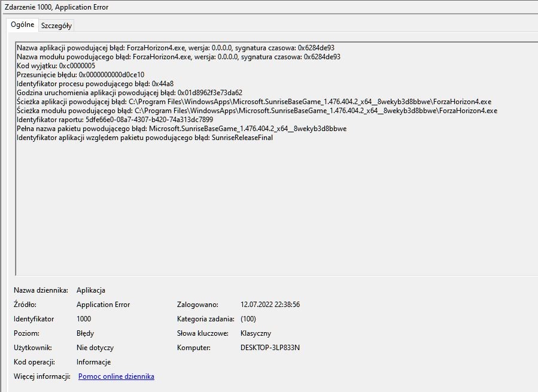Click the 'Więcej informacji:' label
Screen dimensions: 538x392
coord(42,376)
